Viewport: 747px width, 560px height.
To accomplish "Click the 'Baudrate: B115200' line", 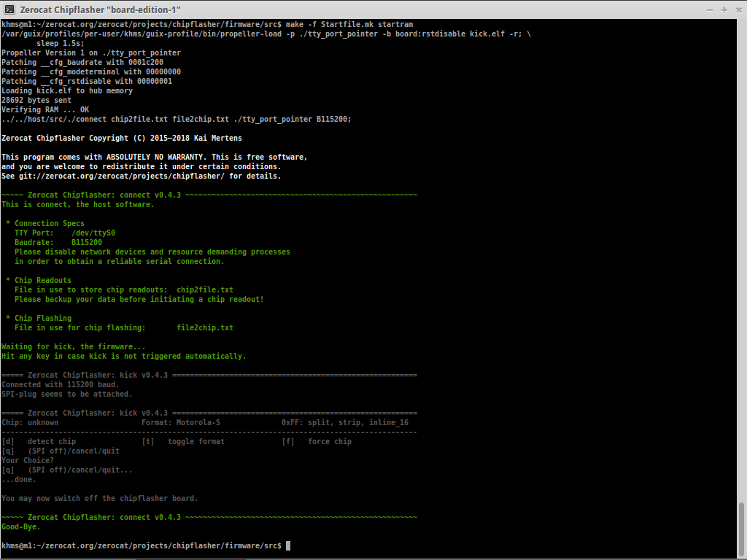I will click(x=58, y=242).
